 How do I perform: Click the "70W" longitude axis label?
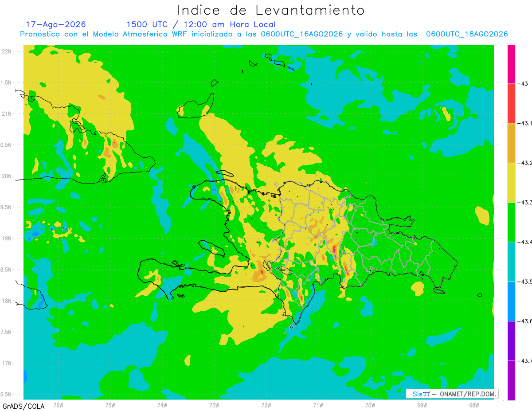click(370, 404)
